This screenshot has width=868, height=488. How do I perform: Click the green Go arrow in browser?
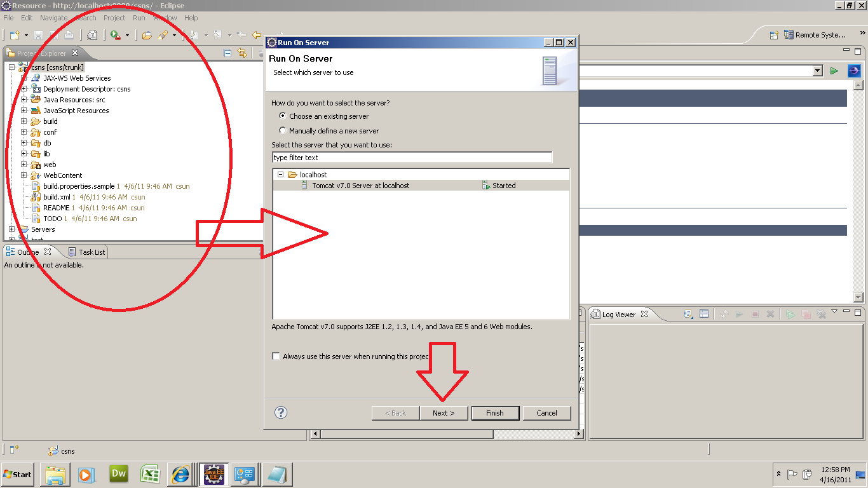tap(834, 71)
